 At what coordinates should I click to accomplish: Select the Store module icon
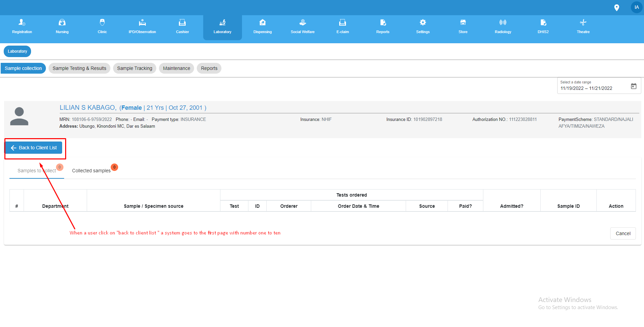(462, 26)
